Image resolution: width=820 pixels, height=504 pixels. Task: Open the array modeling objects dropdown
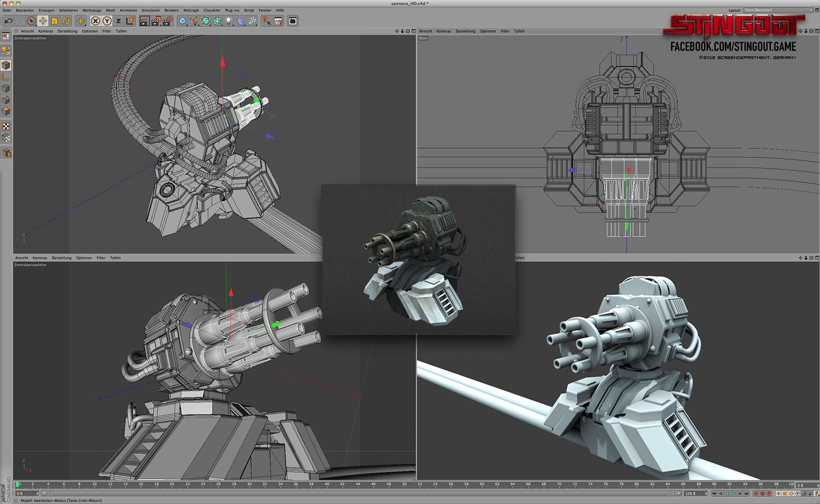coord(217,21)
